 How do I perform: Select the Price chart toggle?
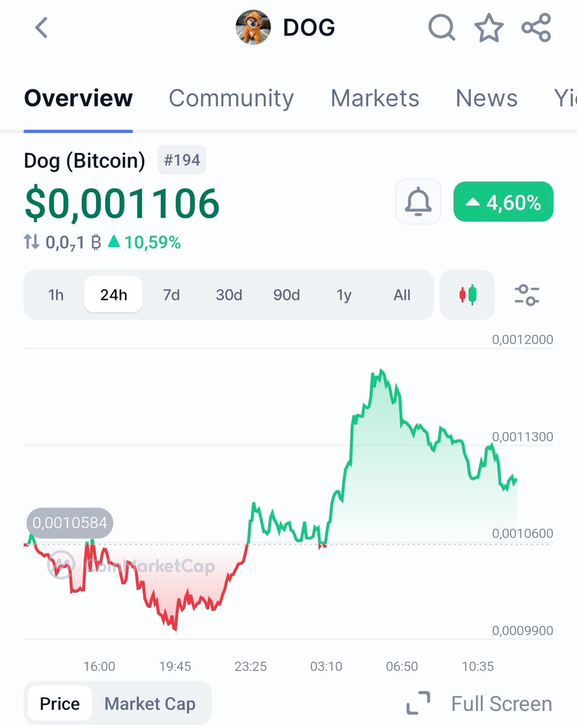[x=60, y=704]
